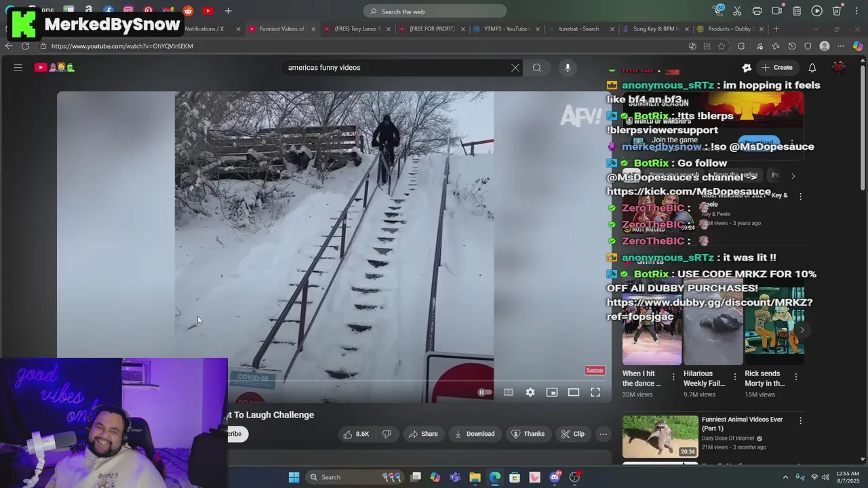Show hidden system tray icons chevron

(x=785, y=477)
